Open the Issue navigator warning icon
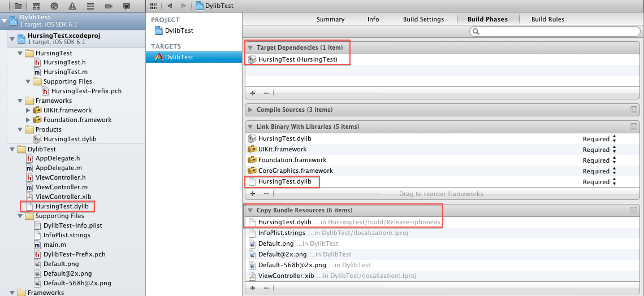Screen dimensions: 644x296 tap(72, 6)
